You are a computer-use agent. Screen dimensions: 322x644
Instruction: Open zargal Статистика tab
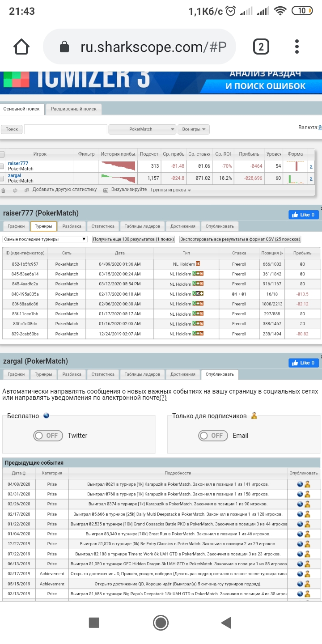(x=103, y=374)
